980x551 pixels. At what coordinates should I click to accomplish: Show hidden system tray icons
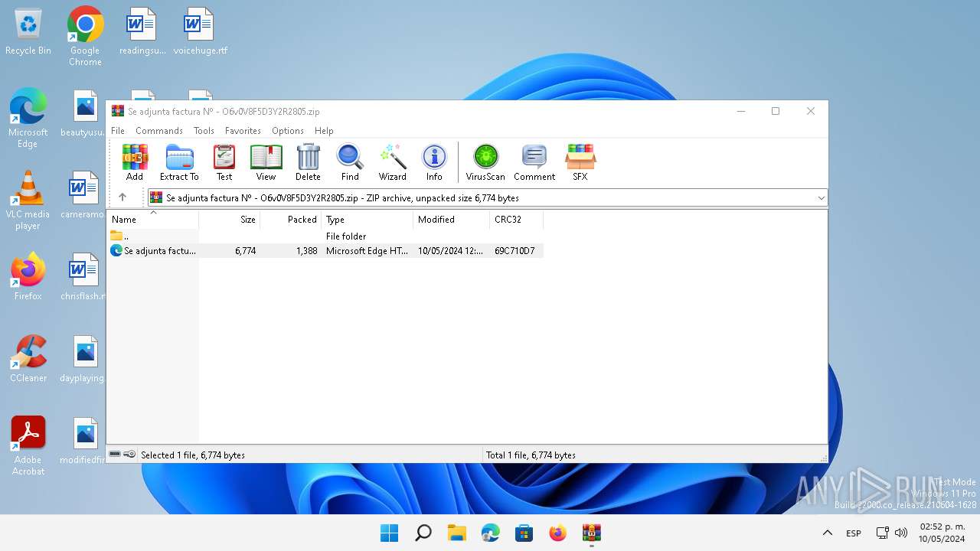pos(827,533)
